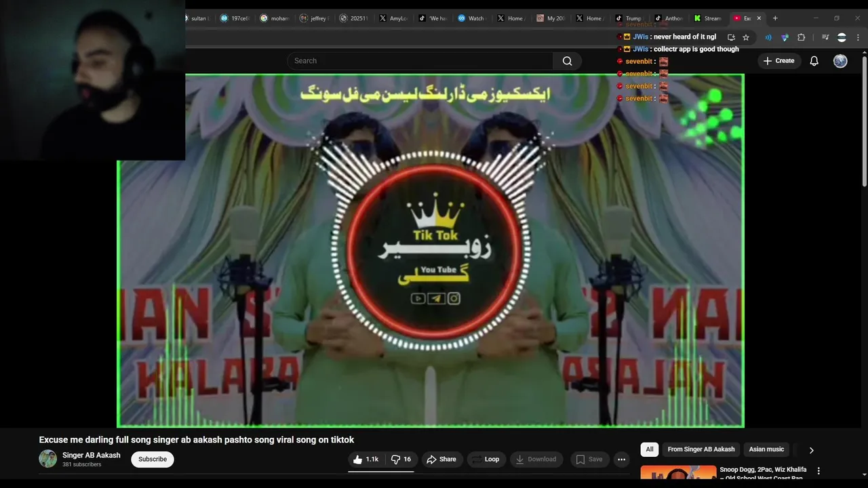This screenshot has height=488, width=868.
Task: Open Snoop Dogg recommended video thumbnail
Action: pos(678,472)
